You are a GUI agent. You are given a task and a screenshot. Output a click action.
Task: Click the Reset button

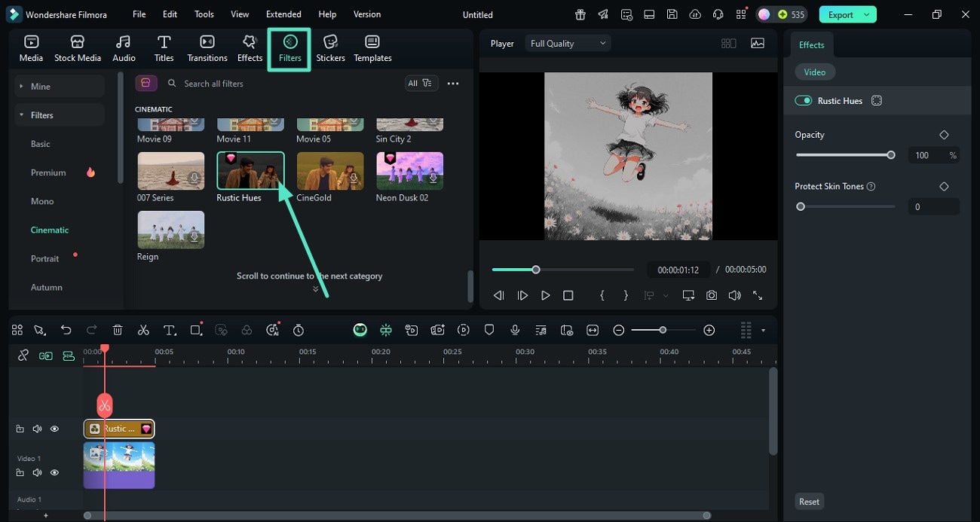tap(810, 502)
